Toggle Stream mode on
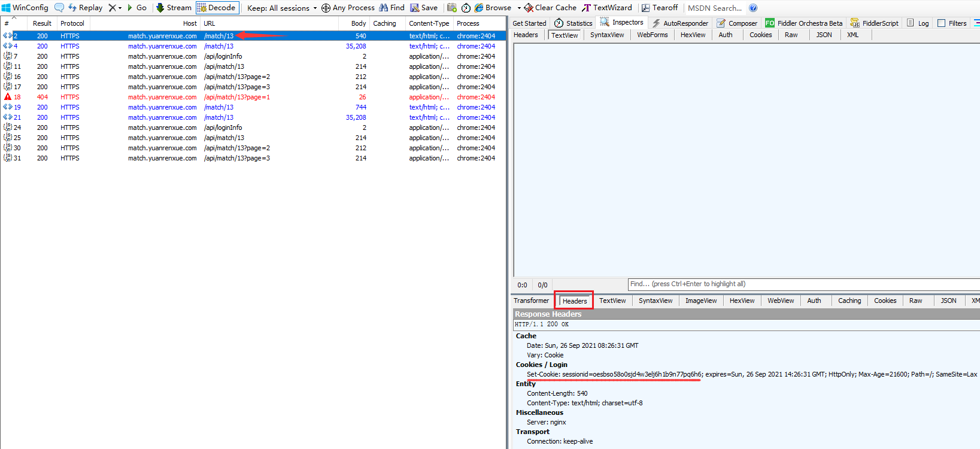Screen dimensions: 980x449 click(174, 8)
